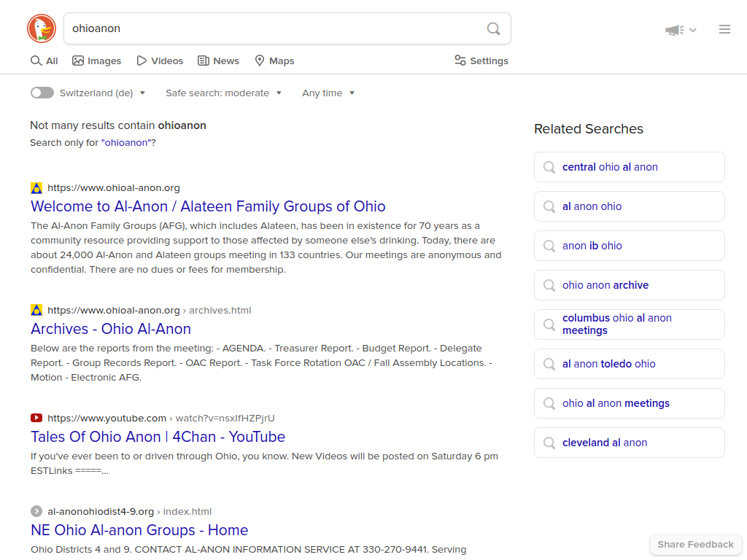747x560 pixels.
Task: Open 'Welcome to Al-Anon / Alateen Family Groups of Ohio'
Action: coord(208,206)
